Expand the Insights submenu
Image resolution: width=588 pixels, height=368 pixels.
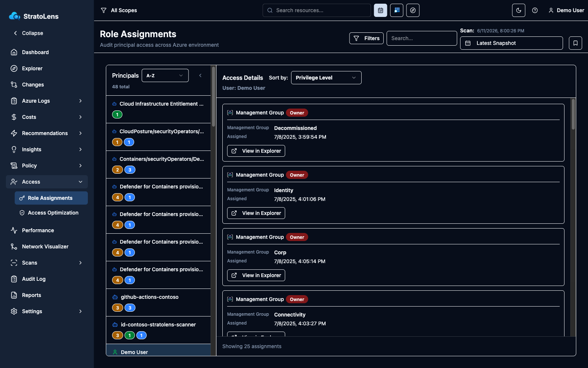pyautogui.click(x=47, y=149)
